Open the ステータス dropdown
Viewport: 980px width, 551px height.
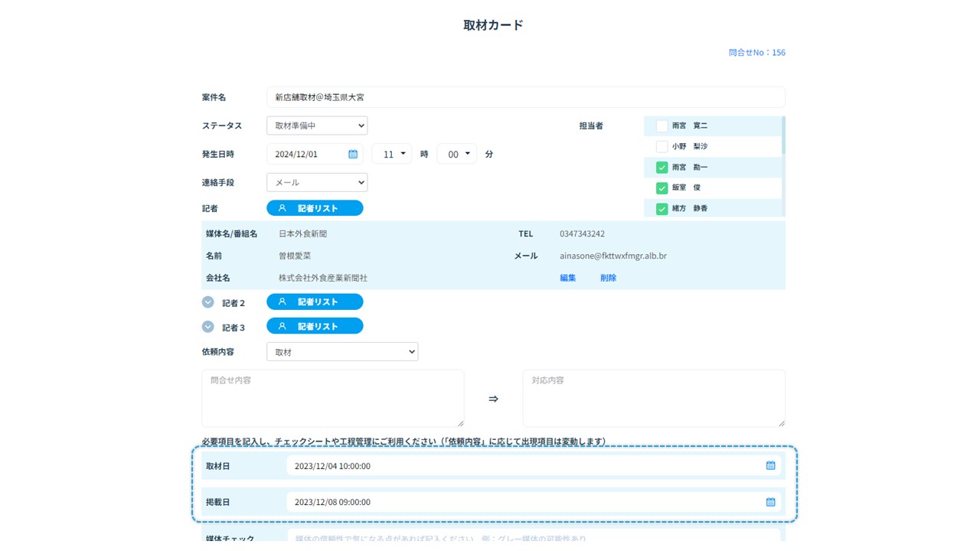click(x=317, y=126)
